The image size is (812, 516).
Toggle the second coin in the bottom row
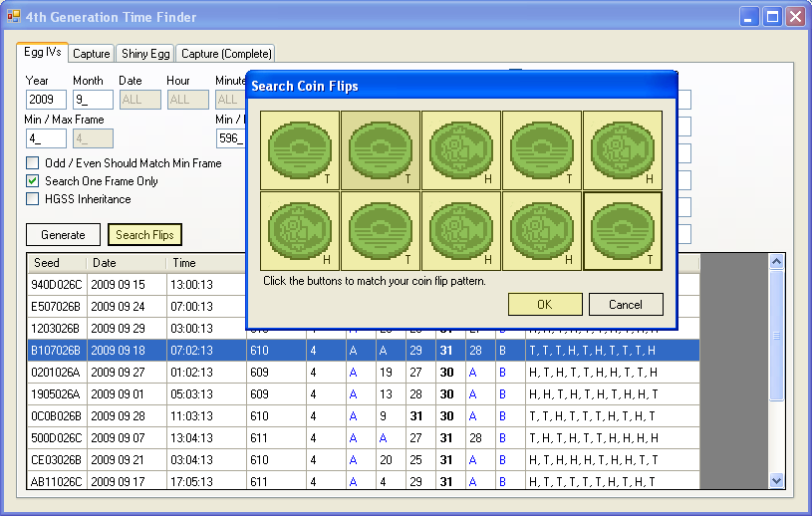click(381, 230)
